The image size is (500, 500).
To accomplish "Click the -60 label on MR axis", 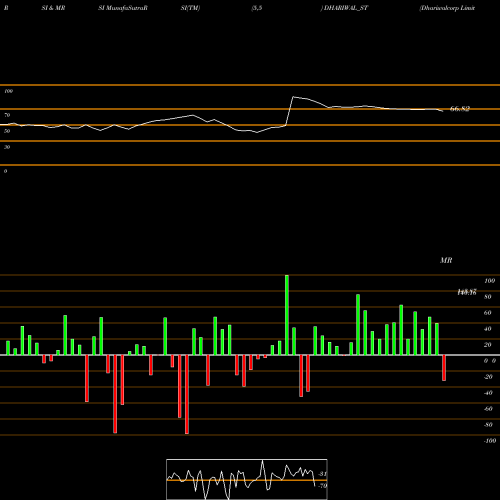I will pyautogui.click(x=488, y=409).
